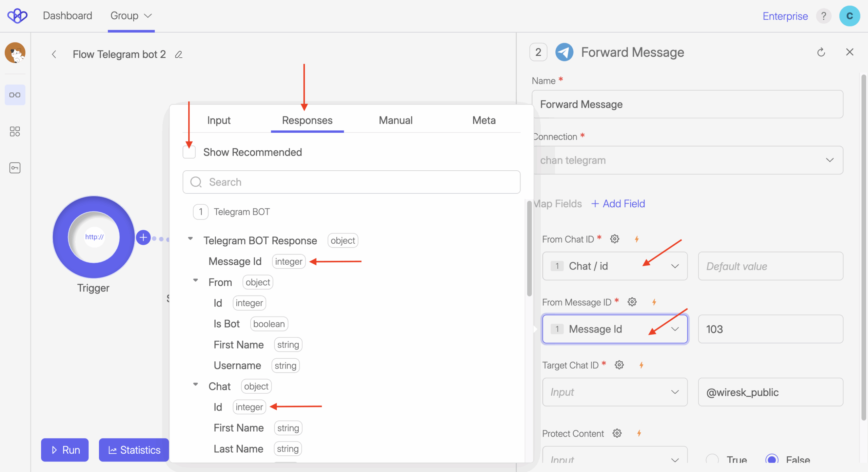Viewport: 868px width, 472px height.
Task: Click the response list vertical scrollbar
Action: pos(529,248)
